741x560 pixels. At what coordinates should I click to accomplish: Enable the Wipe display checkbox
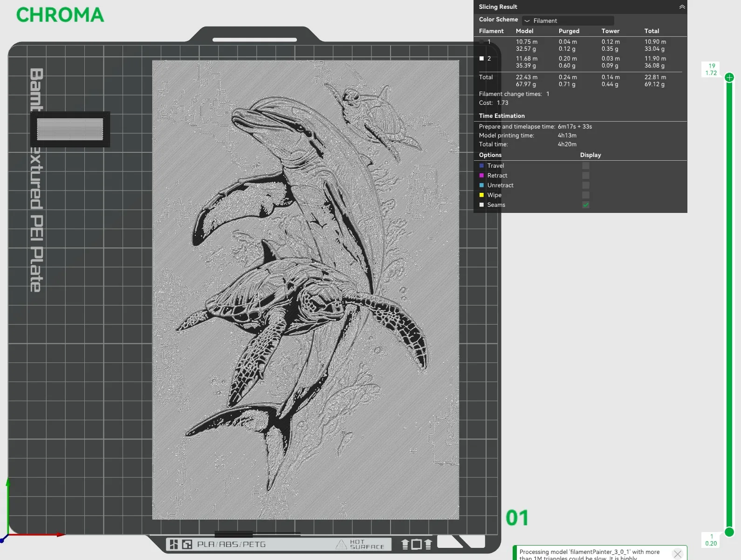tap(586, 195)
